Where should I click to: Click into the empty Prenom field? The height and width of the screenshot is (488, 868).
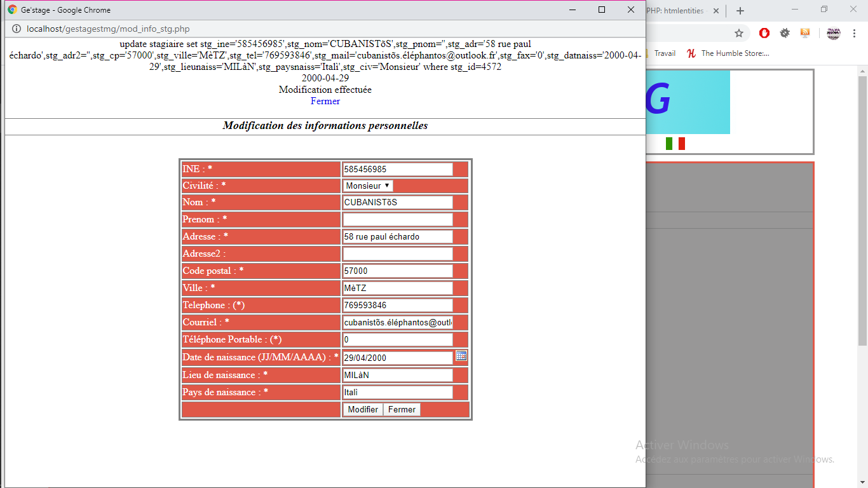click(x=398, y=220)
